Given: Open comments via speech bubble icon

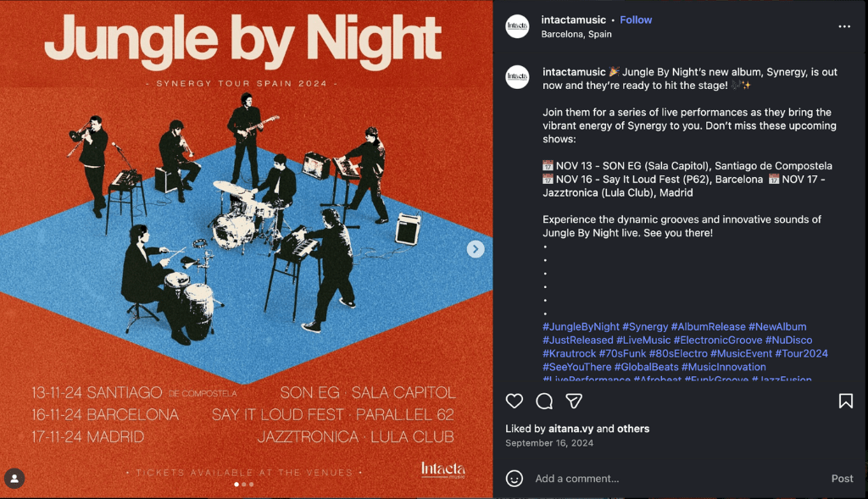Looking at the screenshot, I should tap(544, 401).
